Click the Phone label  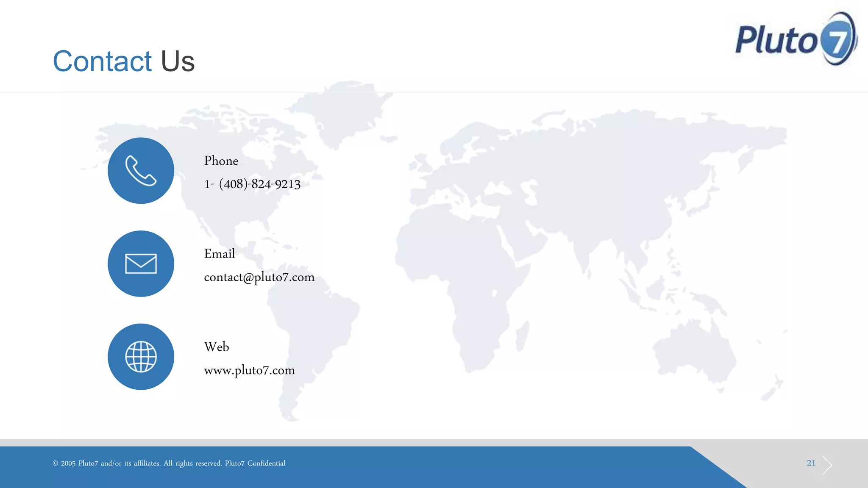coord(221,161)
